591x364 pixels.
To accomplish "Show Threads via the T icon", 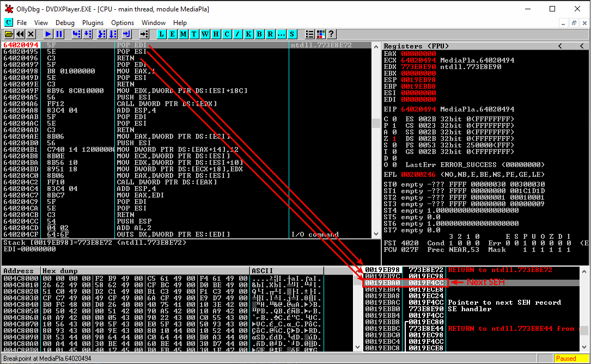I will click(x=194, y=34).
